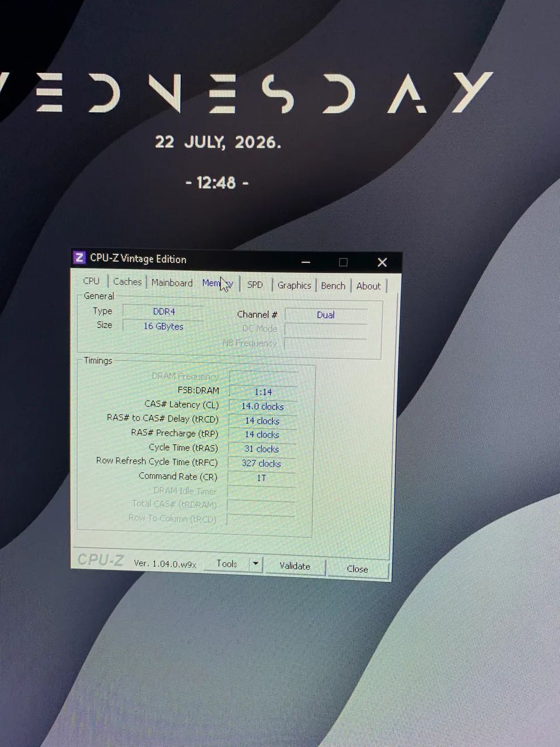The image size is (560, 747).
Task: Select the Memory tab
Action: click(x=218, y=283)
